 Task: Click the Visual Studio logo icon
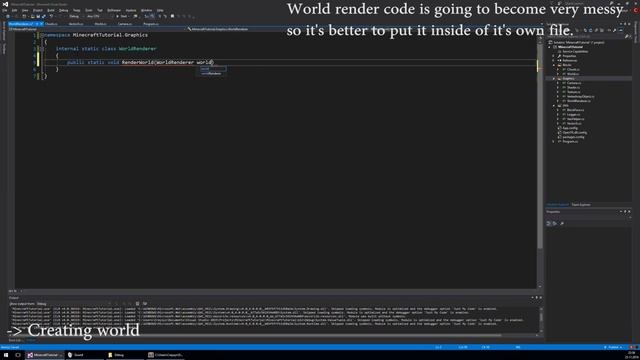click(x=5, y=4)
